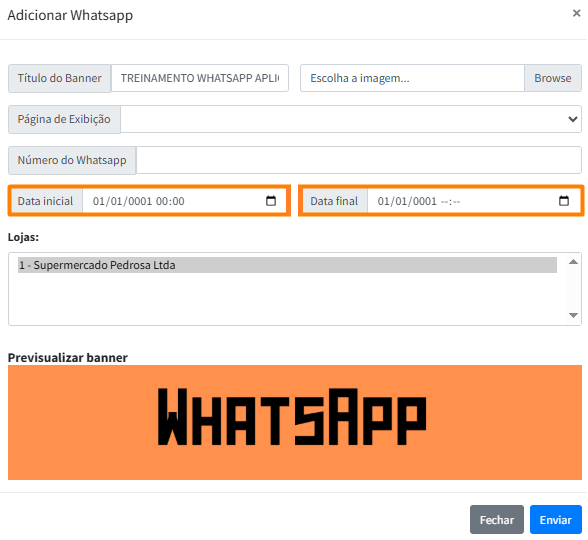Click Enviar to submit the banner
Image resolution: width=588 pixels, height=540 pixels.
click(555, 520)
